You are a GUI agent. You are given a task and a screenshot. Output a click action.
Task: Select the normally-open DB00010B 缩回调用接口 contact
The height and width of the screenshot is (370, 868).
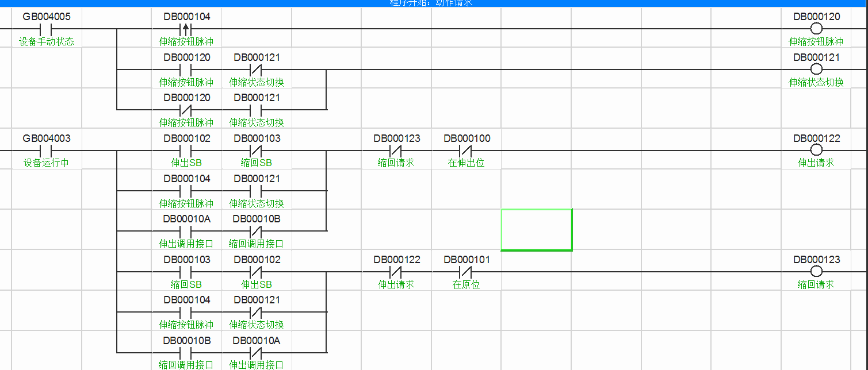click(186, 353)
